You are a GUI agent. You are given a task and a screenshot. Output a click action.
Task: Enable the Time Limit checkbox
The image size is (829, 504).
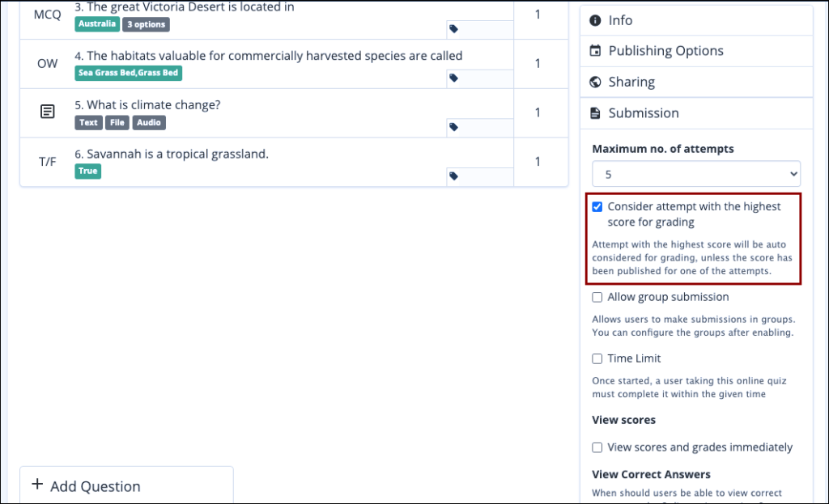pyautogui.click(x=597, y=359)
